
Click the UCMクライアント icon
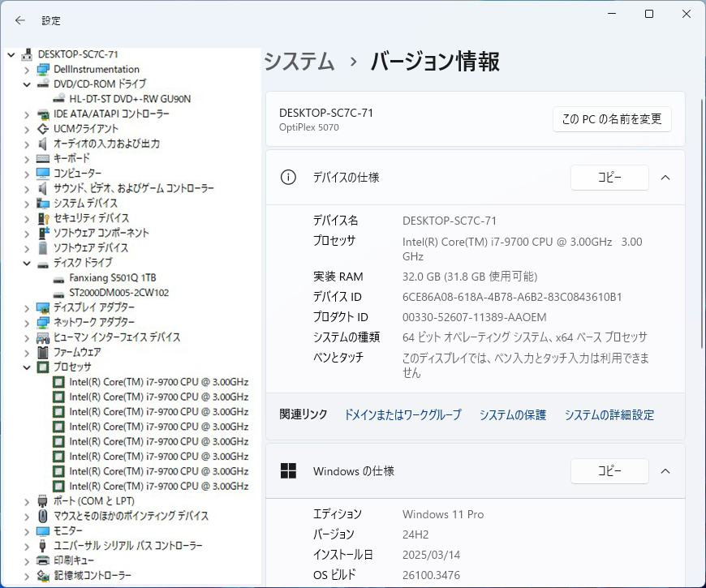[43, 129]
